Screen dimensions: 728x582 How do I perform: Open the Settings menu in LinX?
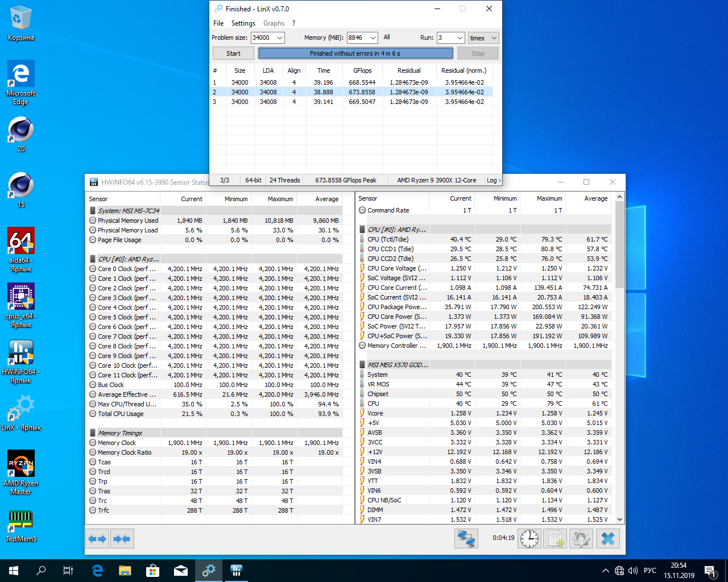(243, 23)
